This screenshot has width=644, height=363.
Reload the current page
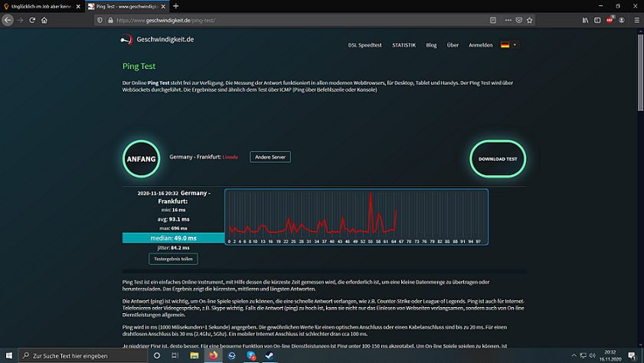pyautogui.click(x=32, y=20)
